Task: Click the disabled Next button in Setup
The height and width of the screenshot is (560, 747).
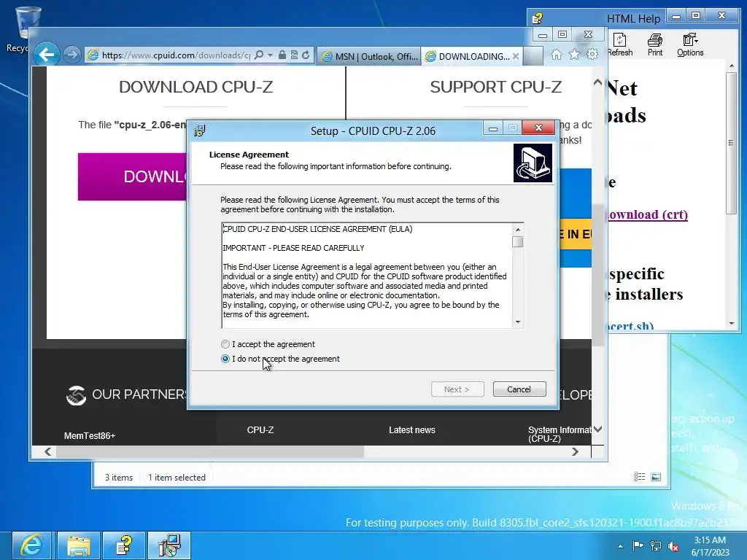Action: pyautogui.click(x=457, y=389)
